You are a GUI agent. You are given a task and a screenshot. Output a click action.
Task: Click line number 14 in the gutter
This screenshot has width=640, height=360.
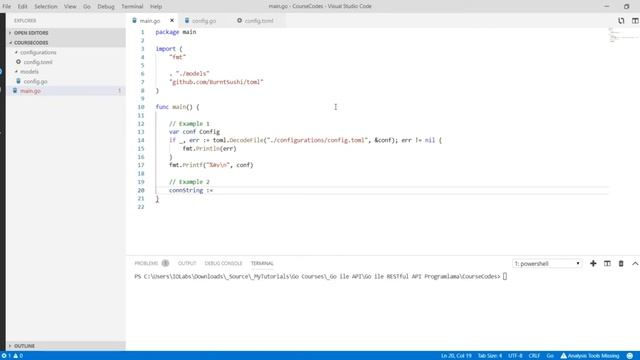click(x=141, y=140)
